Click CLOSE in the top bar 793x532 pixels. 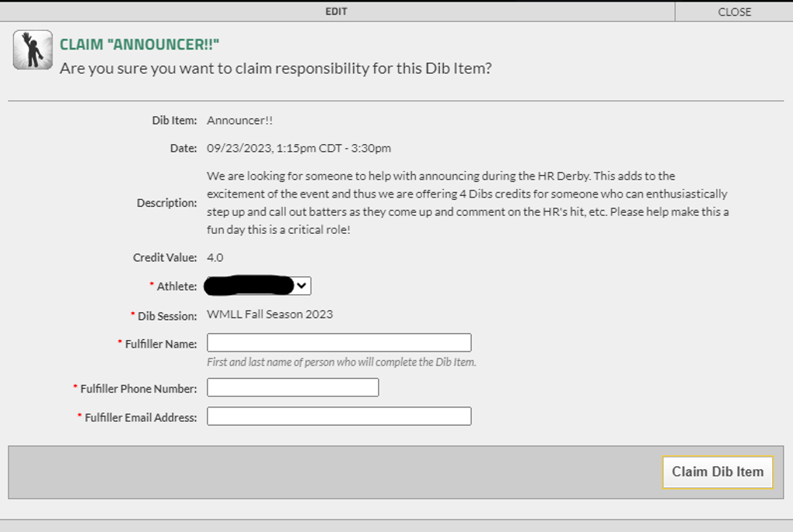[x=733, y=12]
